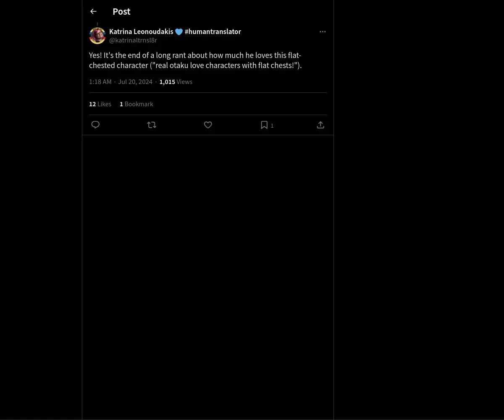Share the post via the upload-arrow icon
The width and height of the screenshot is (504, 420).
click(x=320, y=125)
